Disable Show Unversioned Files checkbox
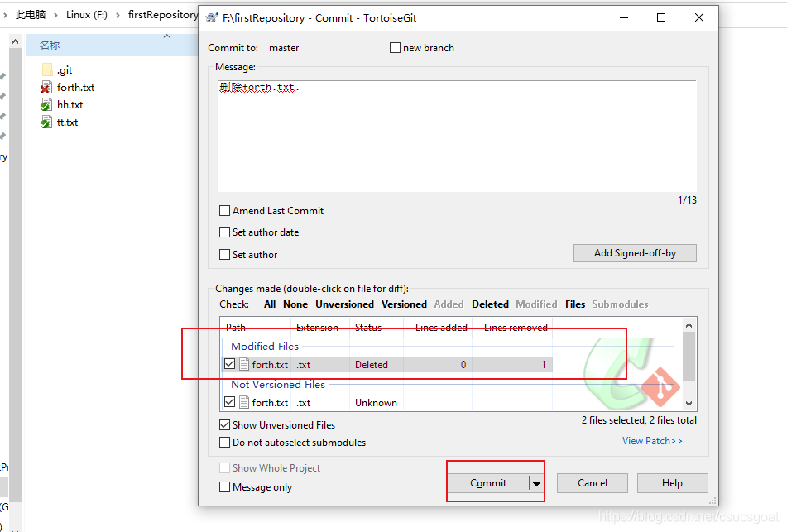The height and width of the screenshot is (532, 787). pyautogui.click(x=224, y=425)
